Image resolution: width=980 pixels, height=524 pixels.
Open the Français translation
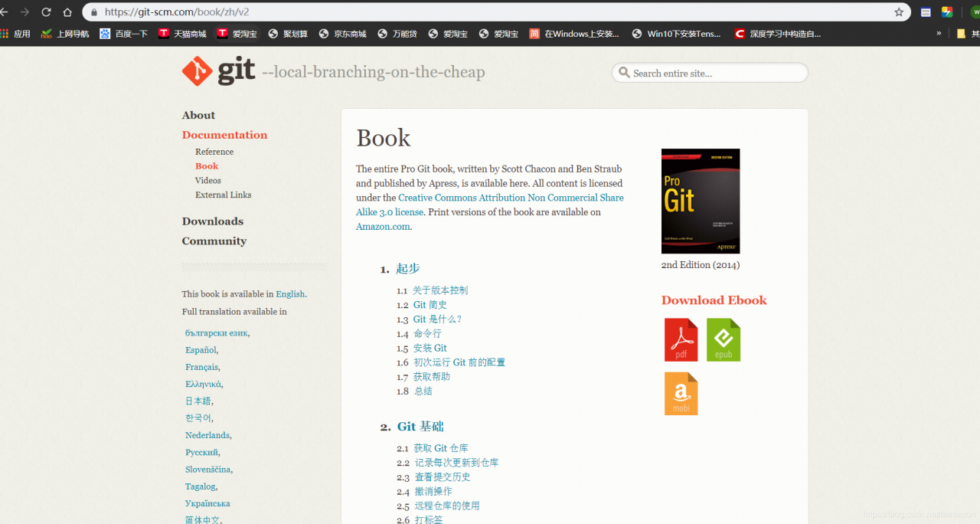pos(202,367)
